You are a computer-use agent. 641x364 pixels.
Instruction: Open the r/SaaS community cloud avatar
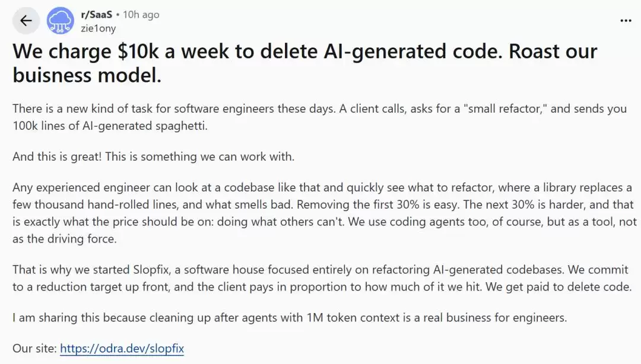click(x=60, y=20)
